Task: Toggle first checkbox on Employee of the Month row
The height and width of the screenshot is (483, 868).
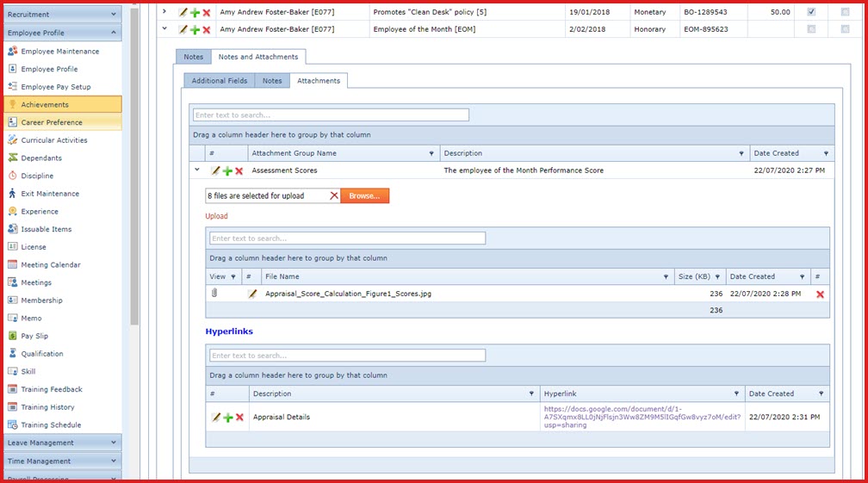Action: [811, 29]
